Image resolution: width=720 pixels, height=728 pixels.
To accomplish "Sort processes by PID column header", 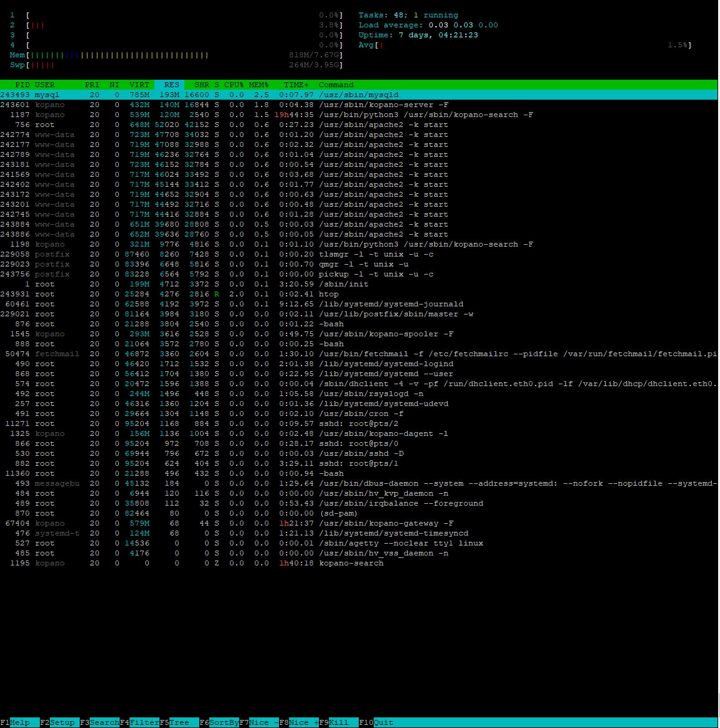I will [22, 85].
